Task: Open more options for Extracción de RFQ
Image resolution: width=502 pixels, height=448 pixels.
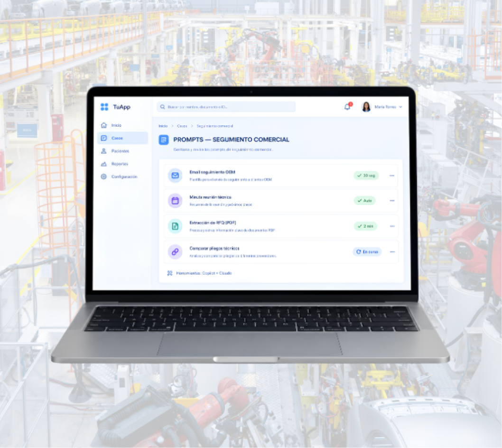Action: point(392,226)
